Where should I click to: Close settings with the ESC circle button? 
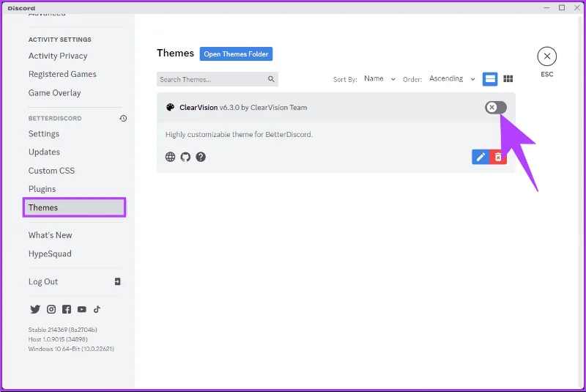[546, 56]
